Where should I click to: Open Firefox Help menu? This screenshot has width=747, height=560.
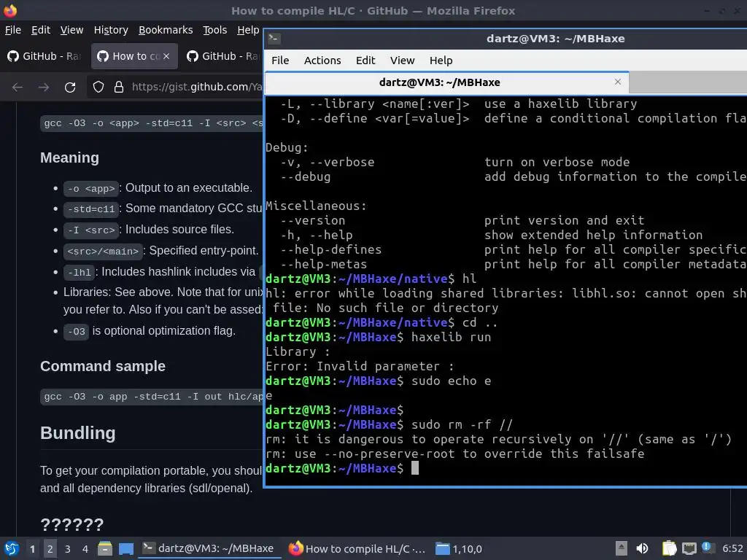click(248, 30)
